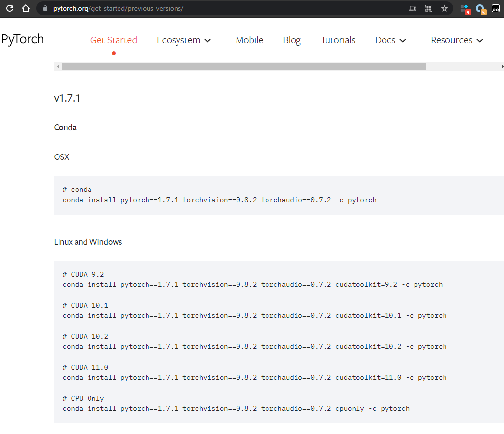504x434 pixels.
Task: Click the site security padlock icon
Action: [x=44, y=8]
